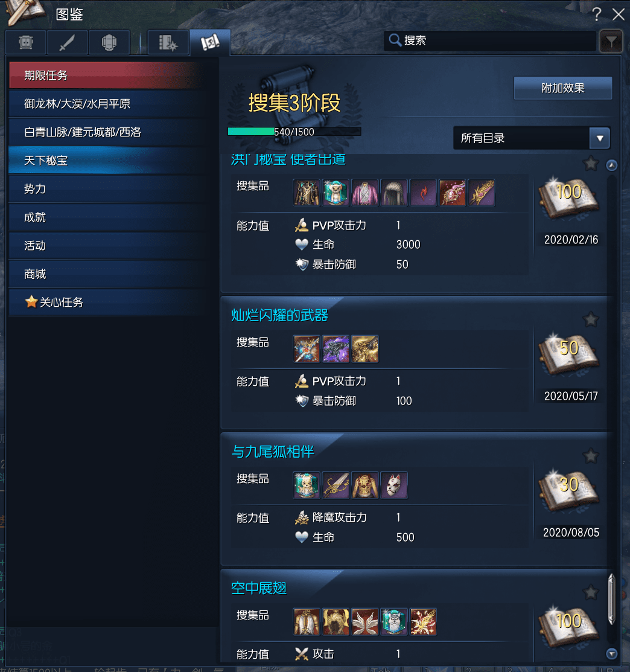Open the sword weapon tab icon
This screenshot has height=672, width=630.
67,42
